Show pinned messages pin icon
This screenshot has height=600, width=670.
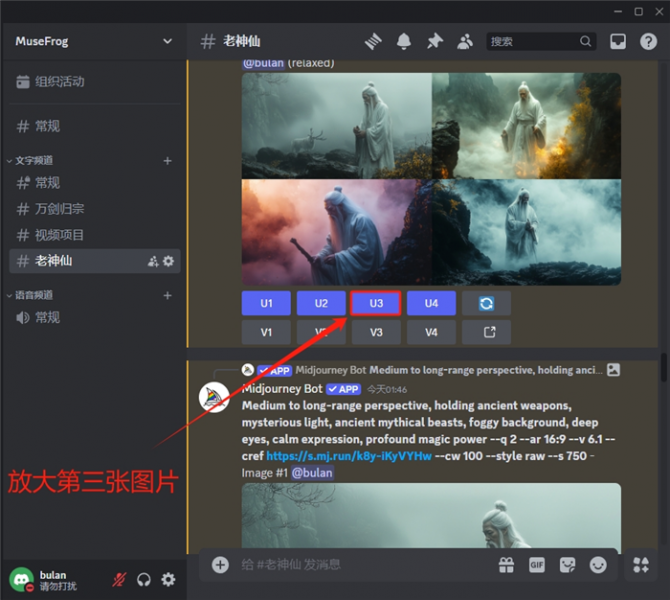(x=435, y=41)
